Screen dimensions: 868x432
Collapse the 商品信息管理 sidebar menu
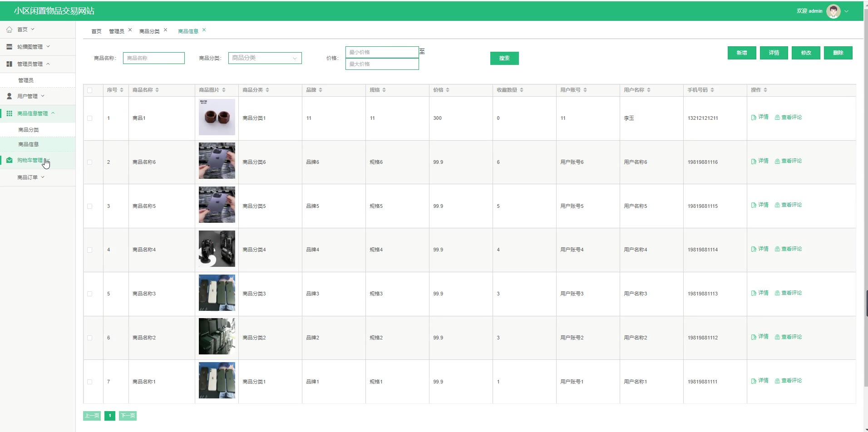(x=53, y=113)
